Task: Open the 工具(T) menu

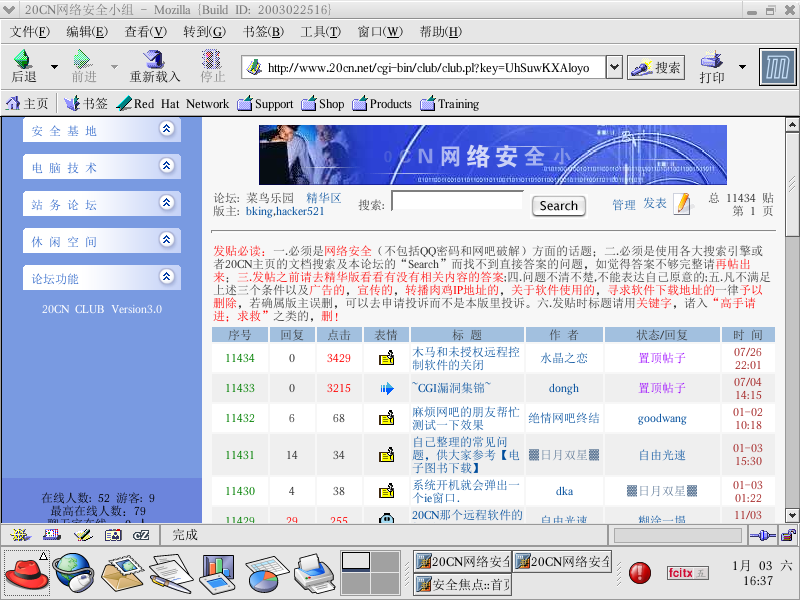Action: click(x=321, y=32)
